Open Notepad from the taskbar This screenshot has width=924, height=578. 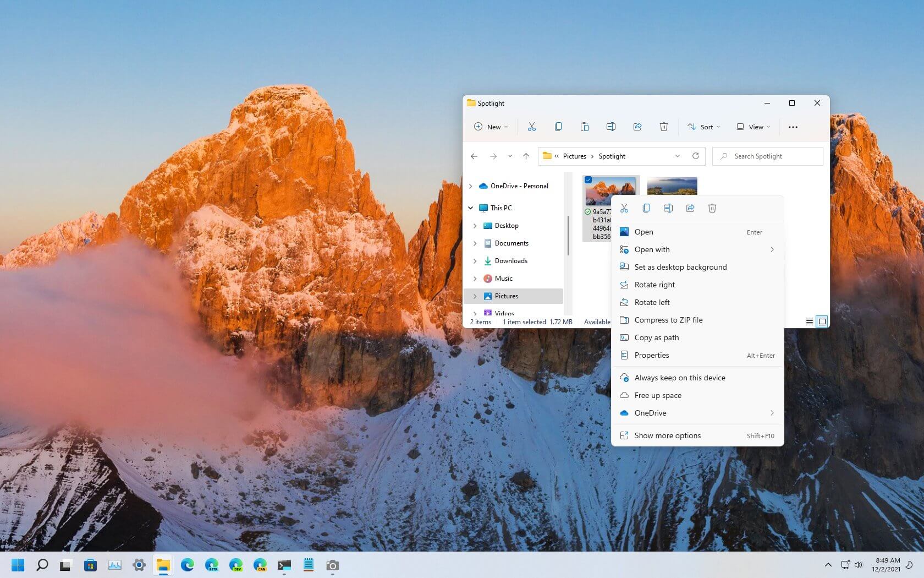[309, 565]
